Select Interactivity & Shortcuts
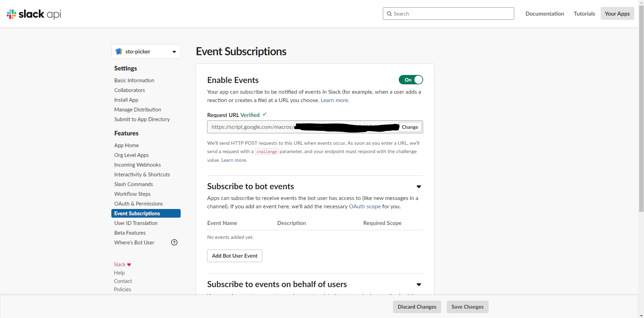The width and height of the screenshot is (644, 318). [142, 175]
